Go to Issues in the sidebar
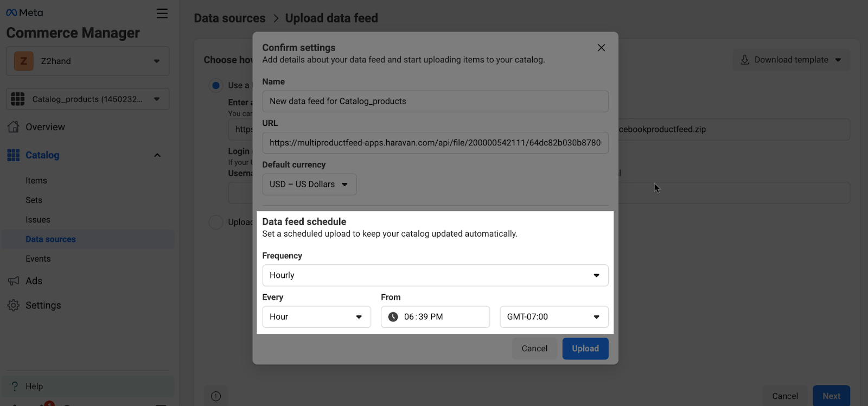Screen dimensions: 868x406 pos(38,220)
